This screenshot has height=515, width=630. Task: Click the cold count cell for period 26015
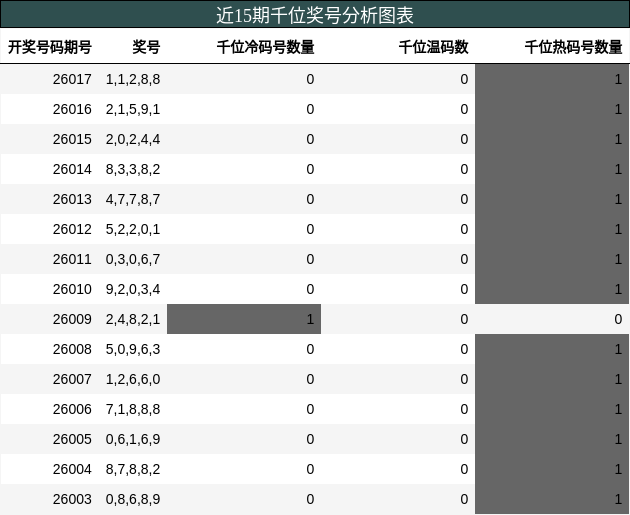tap(244, 139)
